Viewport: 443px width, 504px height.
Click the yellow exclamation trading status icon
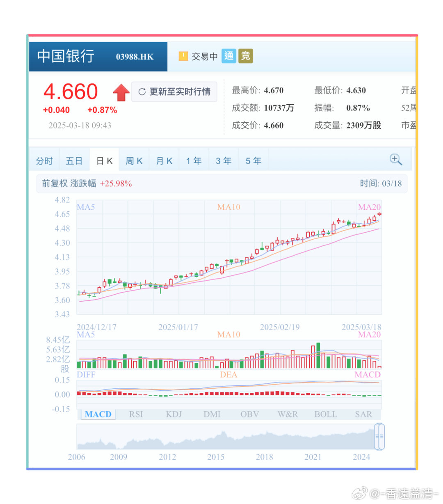click(x=183, y=56)
